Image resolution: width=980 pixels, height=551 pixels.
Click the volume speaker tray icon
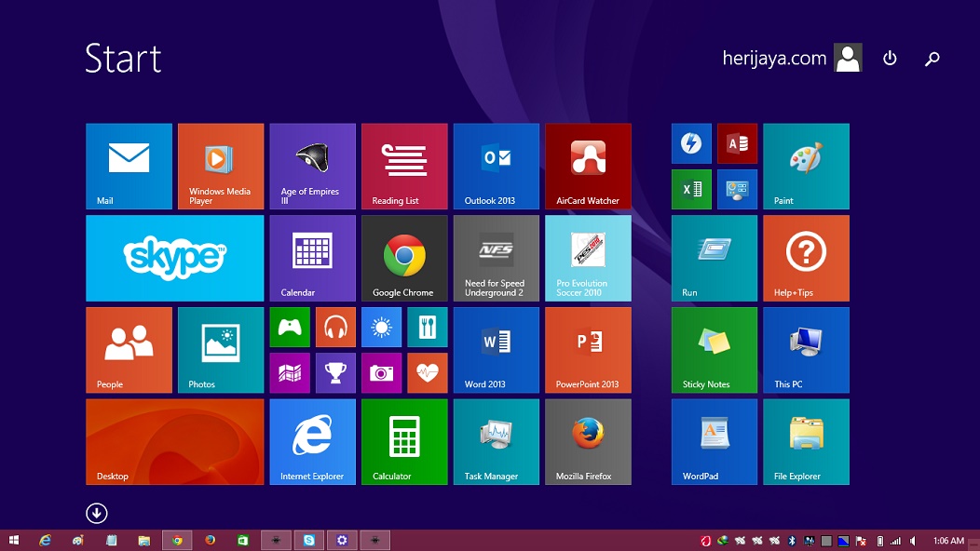point(912,541)
